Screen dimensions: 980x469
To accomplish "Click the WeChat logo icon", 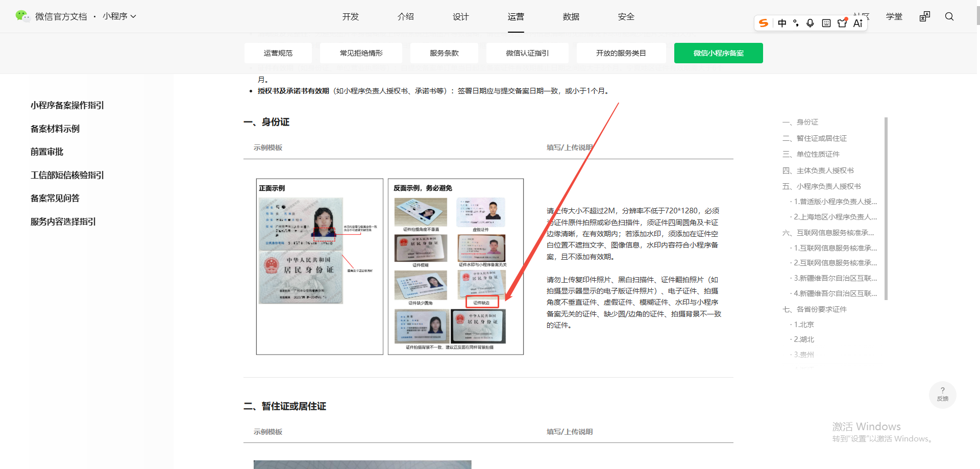I will (x=22, y=16).
